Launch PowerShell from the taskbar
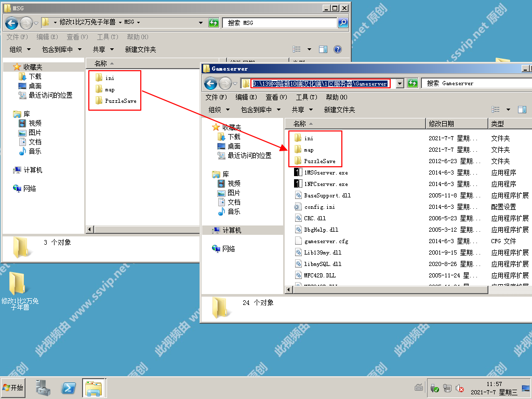532x399 pixels. 69,388
